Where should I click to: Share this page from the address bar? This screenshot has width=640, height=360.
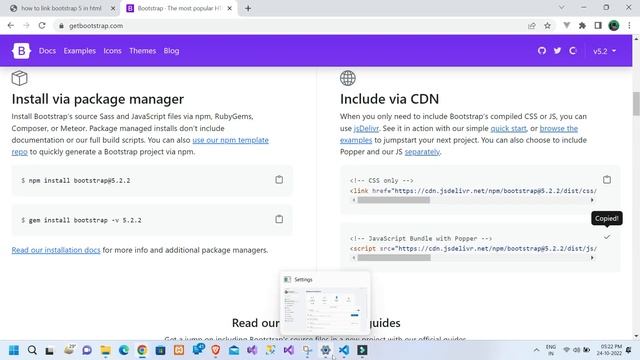(x=531, y=25)
